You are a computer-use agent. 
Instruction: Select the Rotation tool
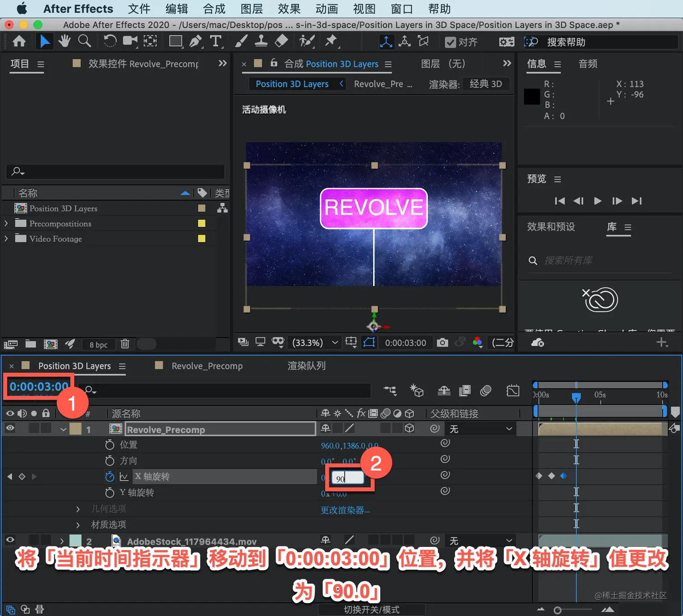click(x=110, y=42)
